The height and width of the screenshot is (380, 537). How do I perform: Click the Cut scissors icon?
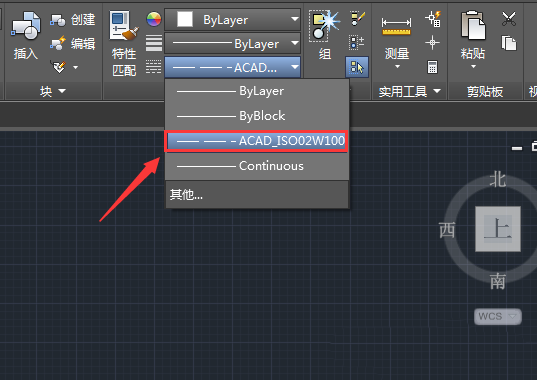click(509, 19)
